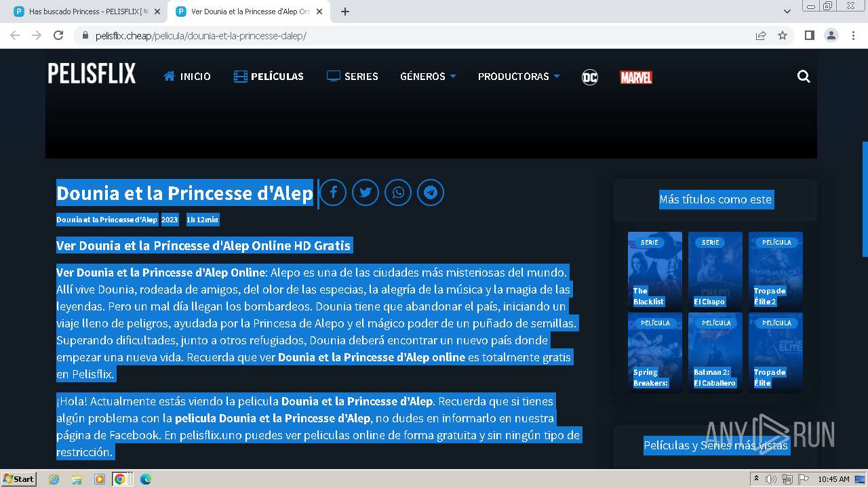
Task: Click 'Más títulos como este' heading
Action: (715, 199)
